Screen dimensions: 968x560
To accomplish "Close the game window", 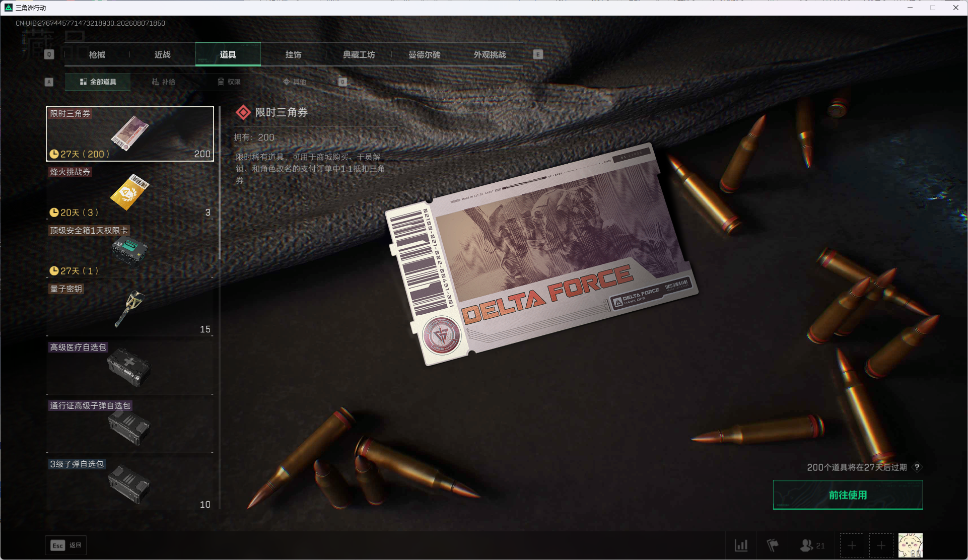I will [955, 8].
